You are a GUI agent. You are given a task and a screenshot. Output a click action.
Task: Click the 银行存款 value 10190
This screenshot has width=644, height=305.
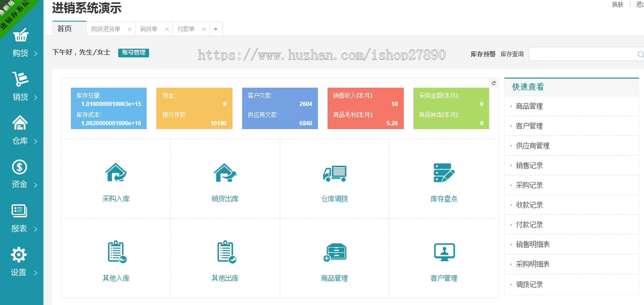tap(218, 123)
